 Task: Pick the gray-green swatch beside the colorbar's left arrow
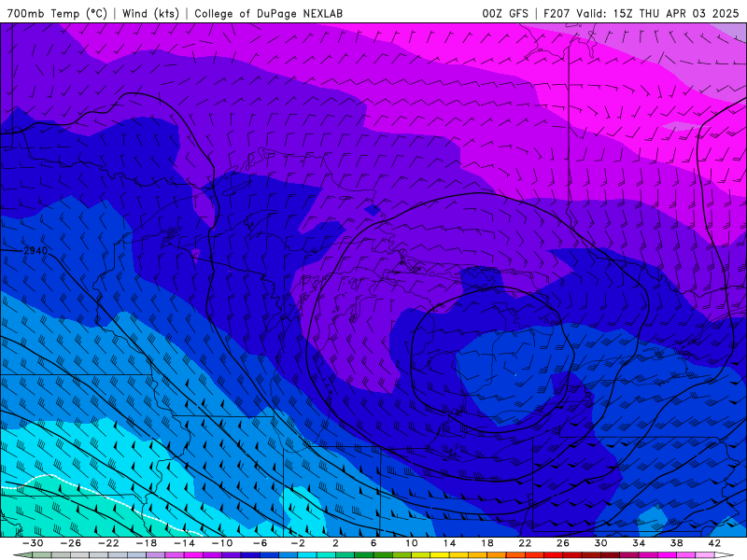point(42,555)
